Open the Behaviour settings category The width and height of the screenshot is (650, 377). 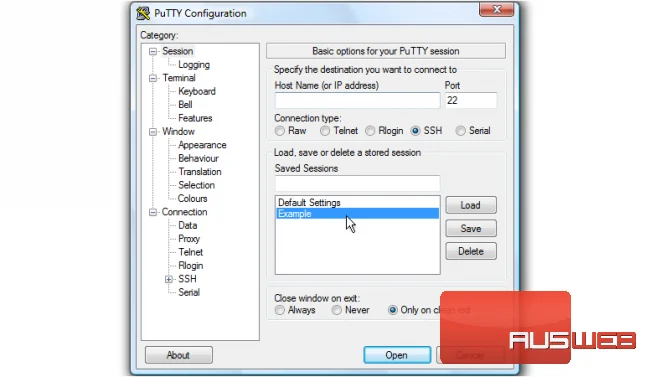click(x=198, y=158)
